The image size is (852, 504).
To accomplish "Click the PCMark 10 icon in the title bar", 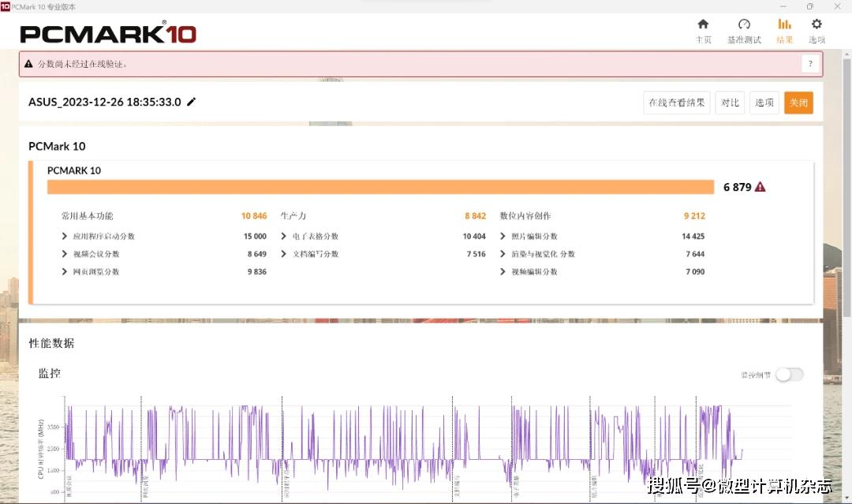I will (7, 6).
